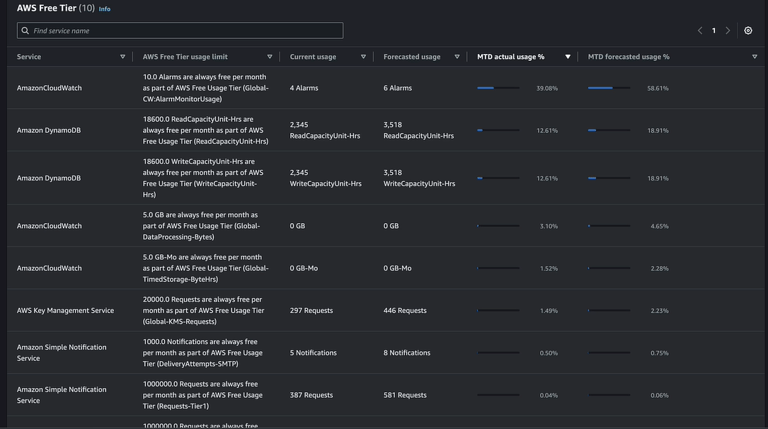Sort by Service column arrow
Image resolution: width=768 pixels, height=429 pixels.
(122, 57)
